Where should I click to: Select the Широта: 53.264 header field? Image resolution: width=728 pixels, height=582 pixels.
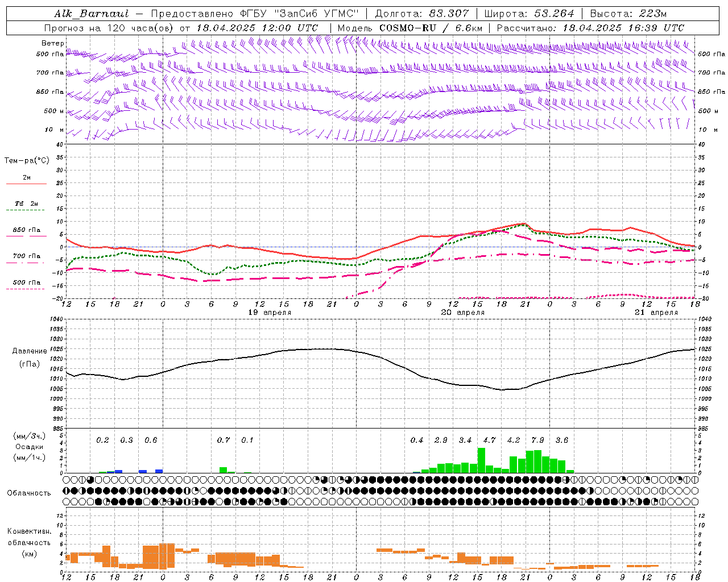(530, 14)
